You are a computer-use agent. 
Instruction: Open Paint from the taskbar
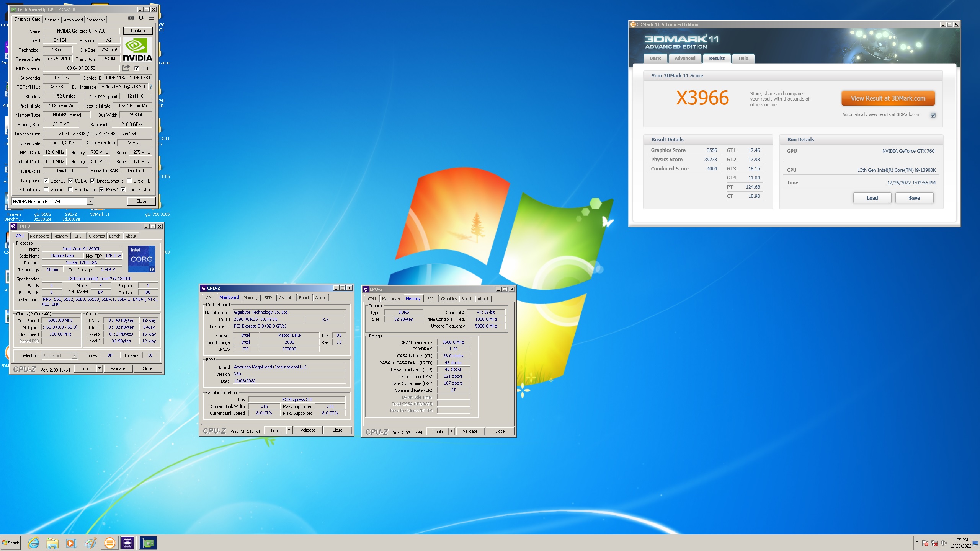coord(90,543)
